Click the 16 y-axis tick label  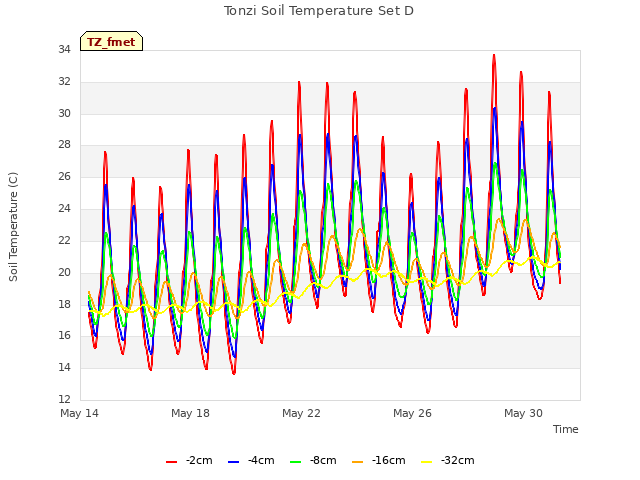coord(64,336)
